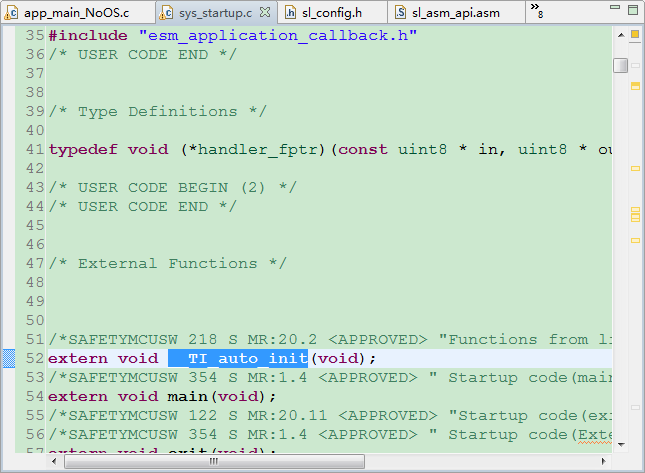
Task: Click the header file icon on sl_config.h tab
Action: click(290, 13)
